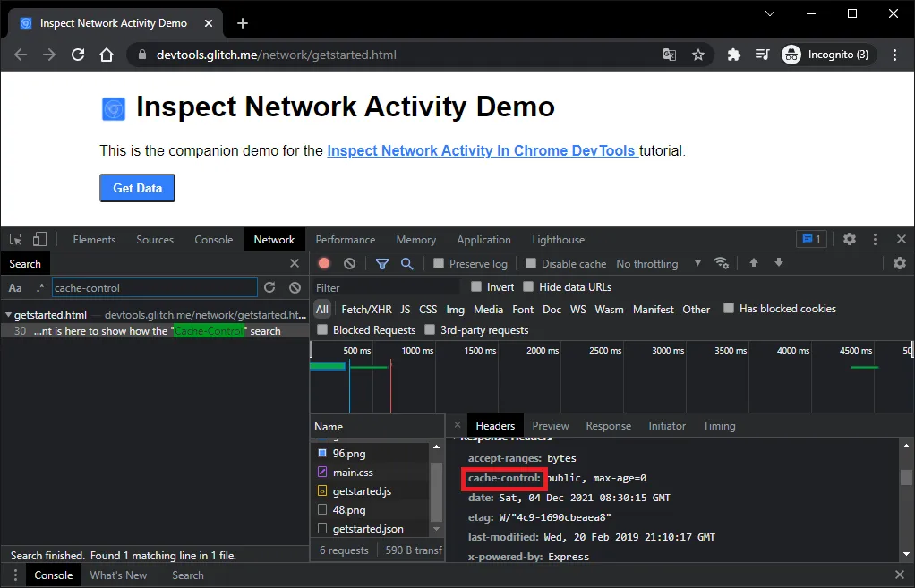Open the Chrome three-dot menu
The height and width of the screenshot is (588, 915).
tap(894, 55)
